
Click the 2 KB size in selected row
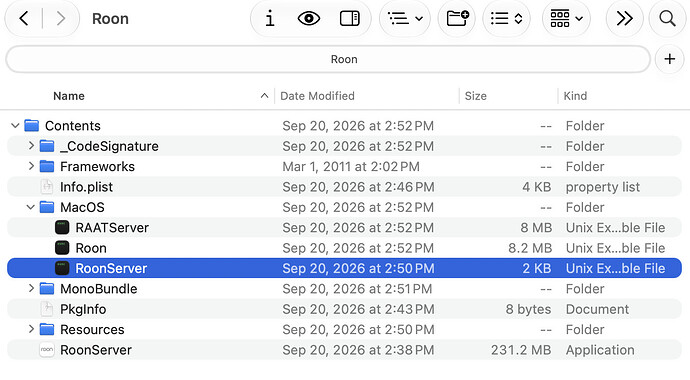pyautogui.click(x=536, y=268)
